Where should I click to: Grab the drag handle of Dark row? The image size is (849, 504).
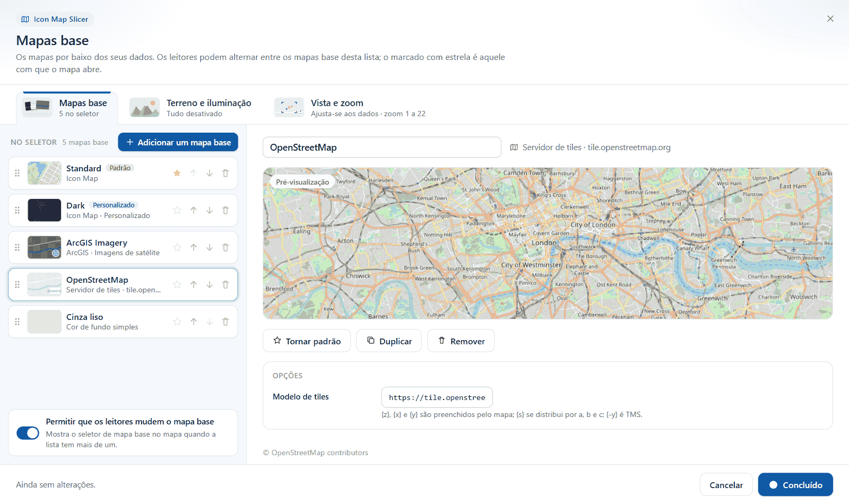point(17,210)
